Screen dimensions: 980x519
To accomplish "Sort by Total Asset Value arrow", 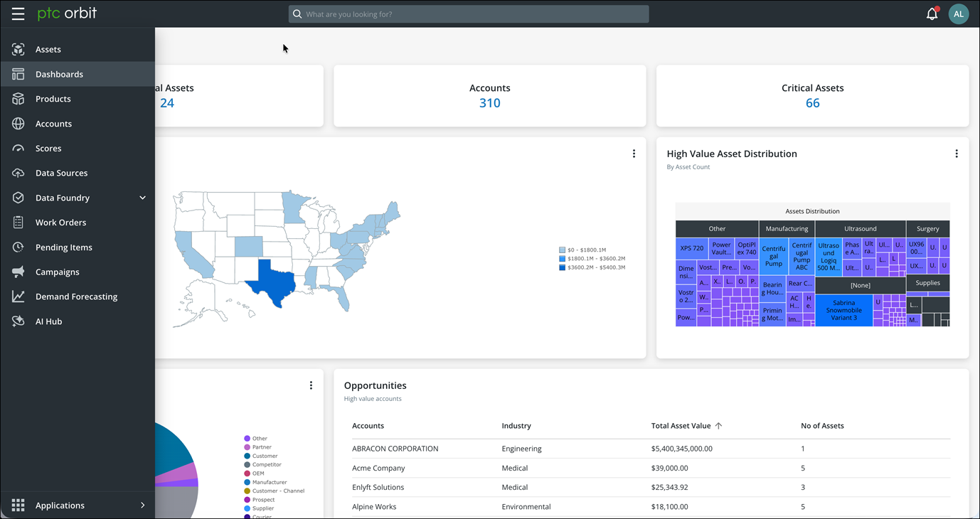I will 718,426.
